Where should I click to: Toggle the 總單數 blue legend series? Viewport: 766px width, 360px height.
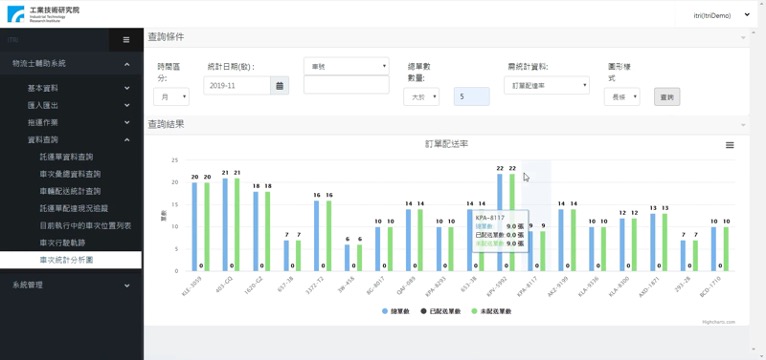click(x=396, y=311)
